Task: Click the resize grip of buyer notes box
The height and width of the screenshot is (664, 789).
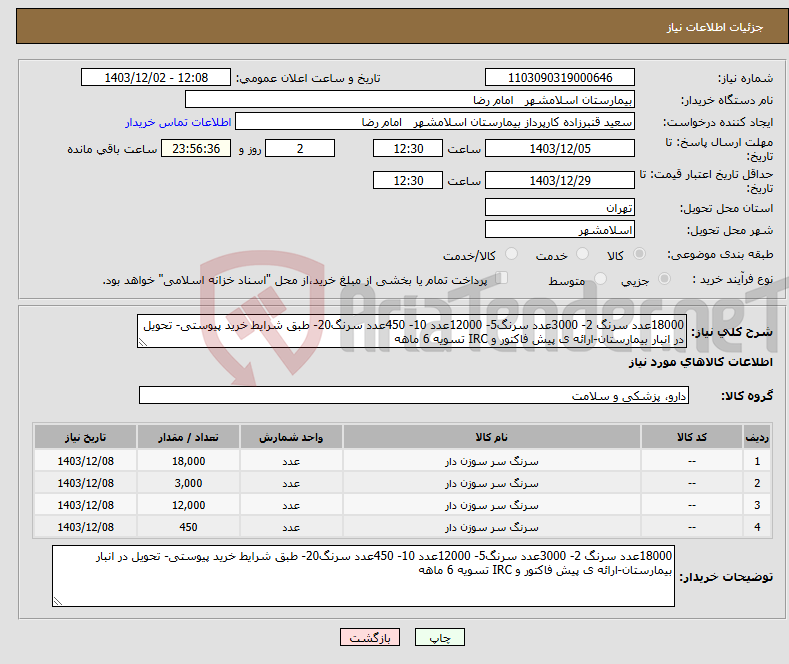Action: point(57,601)
